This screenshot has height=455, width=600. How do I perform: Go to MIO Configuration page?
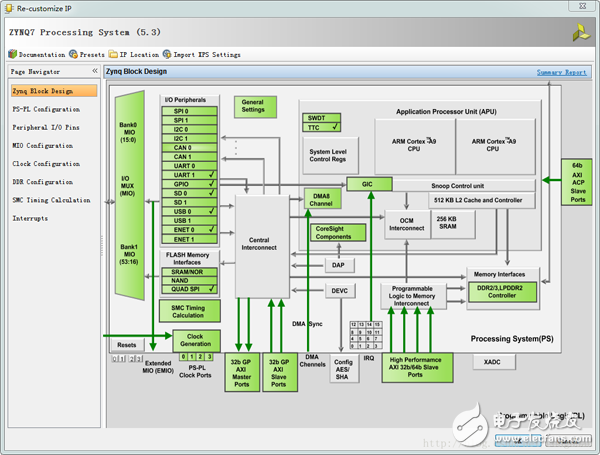(43, 146)
